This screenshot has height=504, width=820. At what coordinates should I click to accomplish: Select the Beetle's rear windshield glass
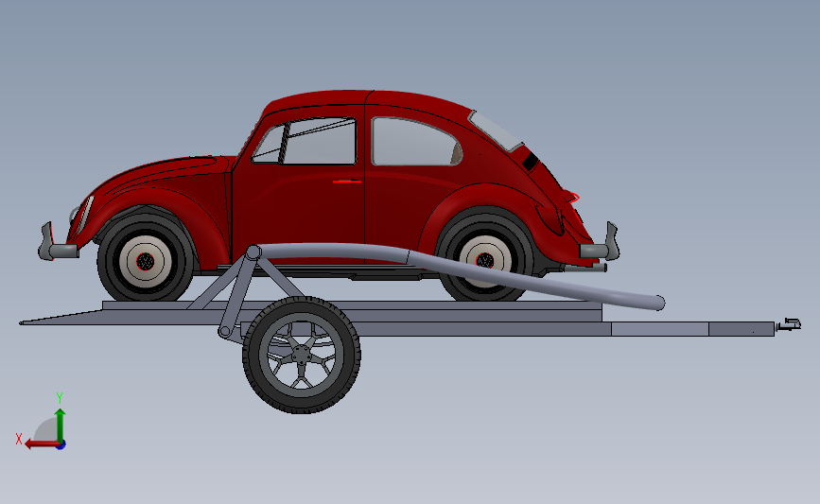pyautogui.click(x=495, y=131)
